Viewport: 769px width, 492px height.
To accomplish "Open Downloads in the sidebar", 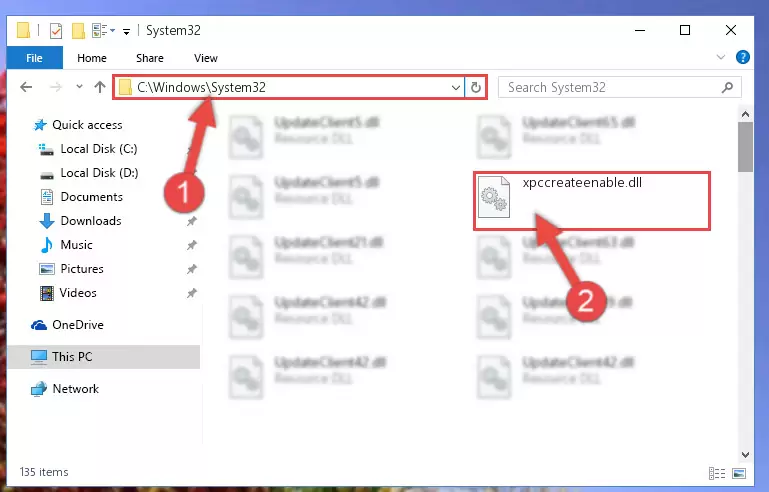I will (x=91, y=221).
